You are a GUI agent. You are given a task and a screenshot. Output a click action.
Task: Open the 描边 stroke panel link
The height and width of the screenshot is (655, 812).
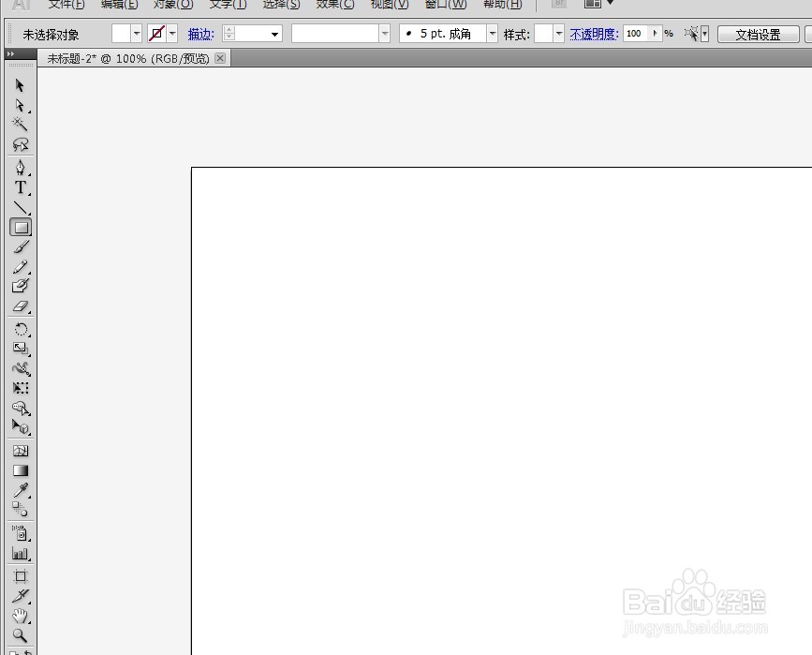(x=201, y=34)
